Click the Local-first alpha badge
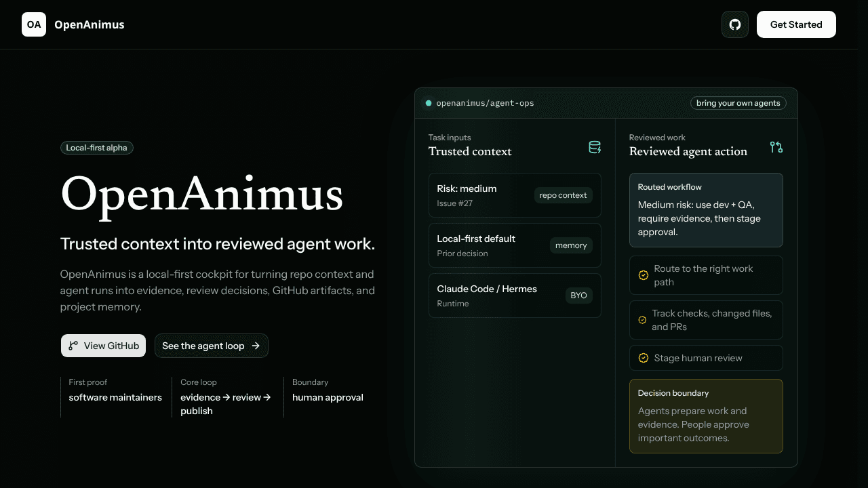 coord(97,148)
